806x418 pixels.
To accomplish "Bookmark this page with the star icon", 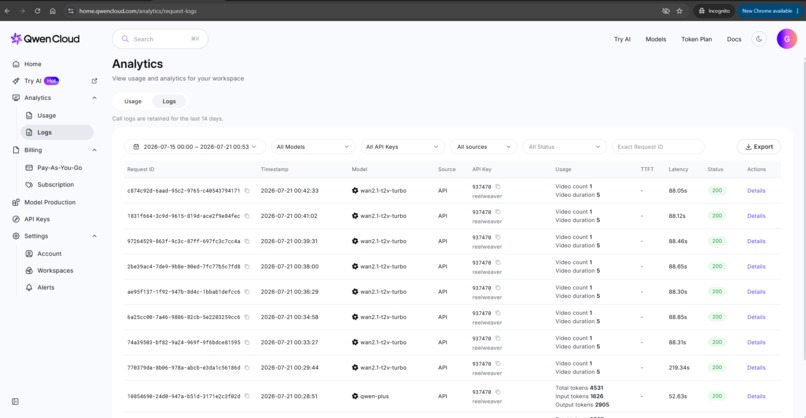I will [x=680, y=11].
